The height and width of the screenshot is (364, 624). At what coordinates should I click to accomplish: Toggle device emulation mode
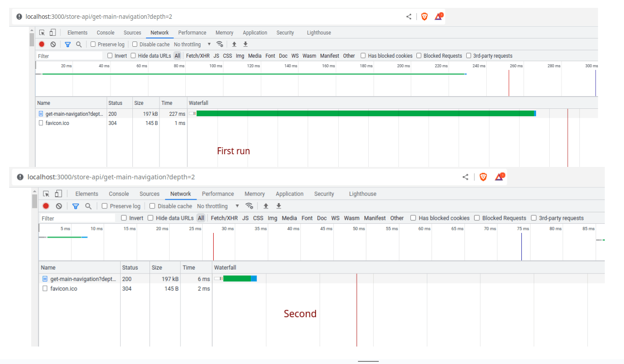[x=52, y=32]
